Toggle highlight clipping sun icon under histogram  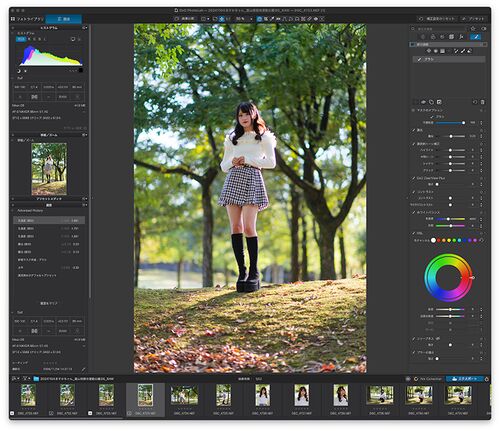coord(25,71)
